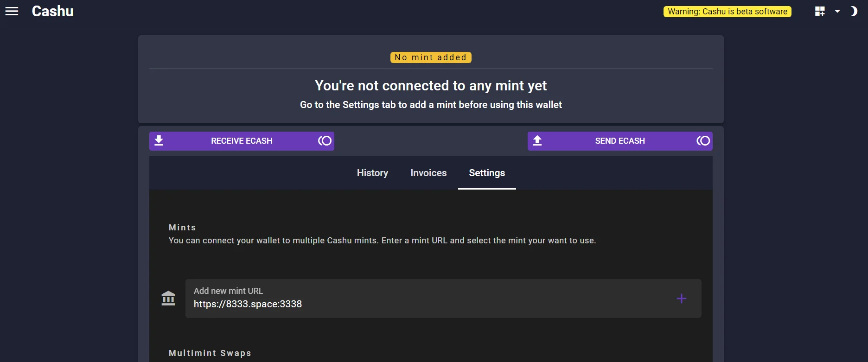Click the download arrow on Receive Ecash
The height and width of the screenshot is (362, 868).
(159, 140)
